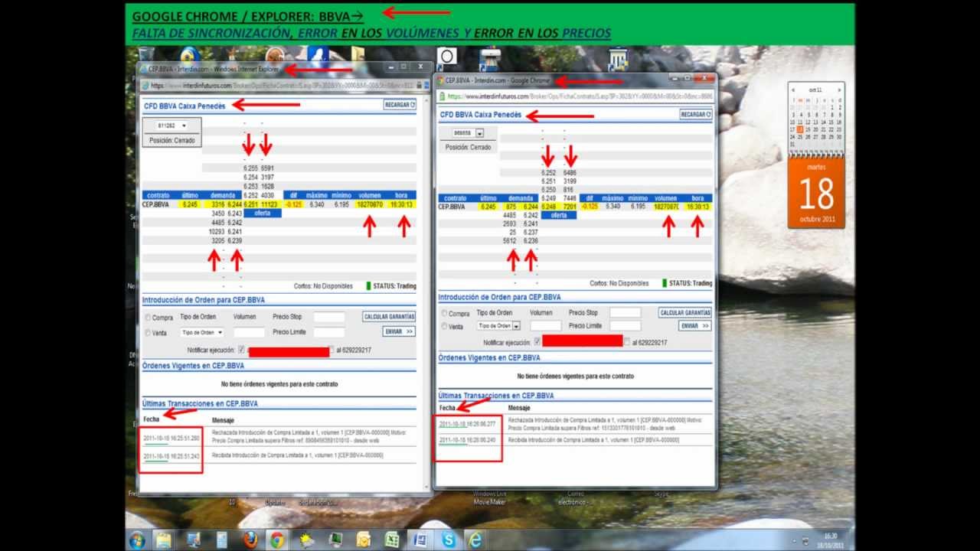This screenshot has height=551, width=980.
Task: Click ENVIAR button in the Chrome window
Action: [695, 326]
